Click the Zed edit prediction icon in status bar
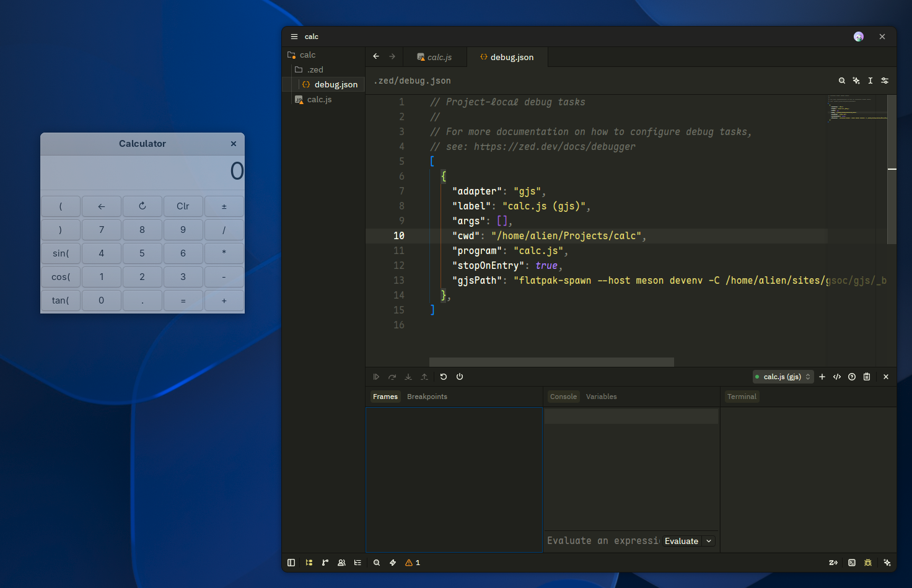The width and height of the screenshot is (912, 588). 833,563
